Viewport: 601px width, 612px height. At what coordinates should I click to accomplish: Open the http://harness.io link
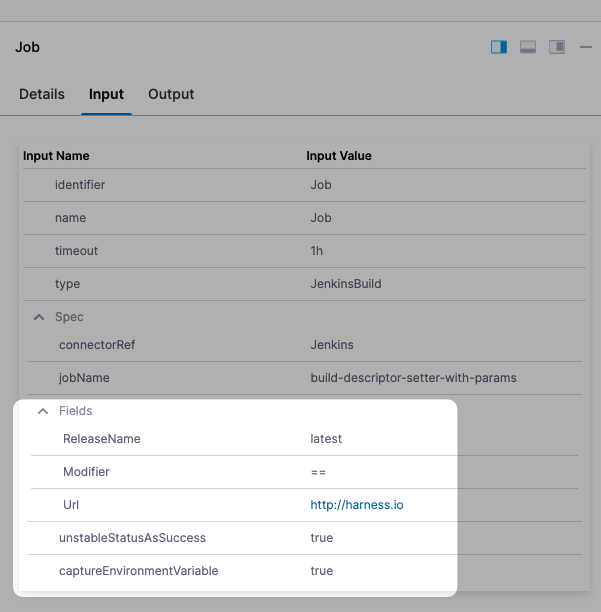[357, 505]
